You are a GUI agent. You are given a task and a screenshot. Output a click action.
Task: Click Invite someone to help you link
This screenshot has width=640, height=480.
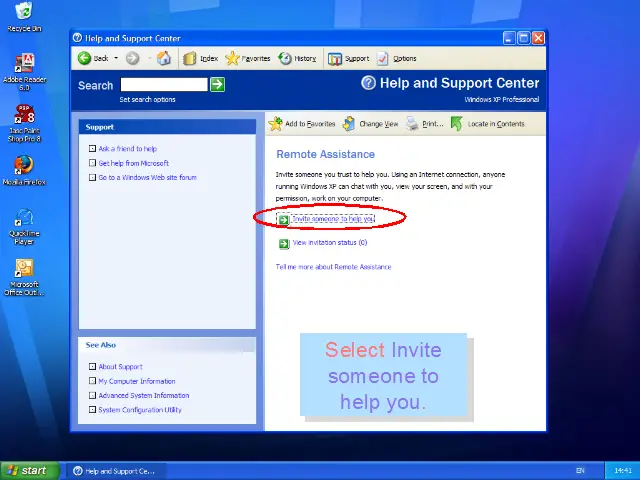(333, 219)
